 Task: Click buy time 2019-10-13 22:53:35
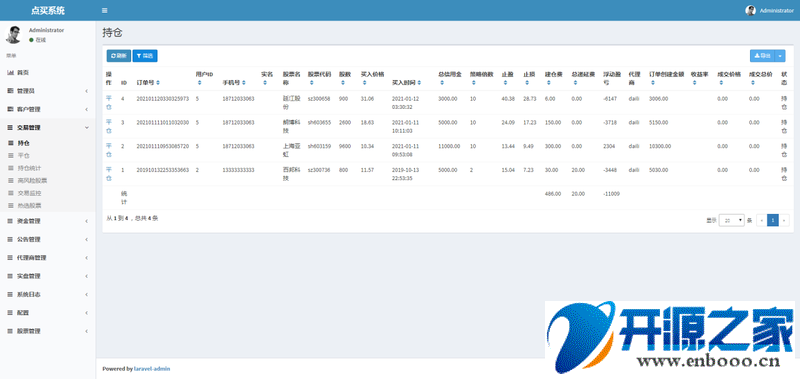(x=405, y=174)
